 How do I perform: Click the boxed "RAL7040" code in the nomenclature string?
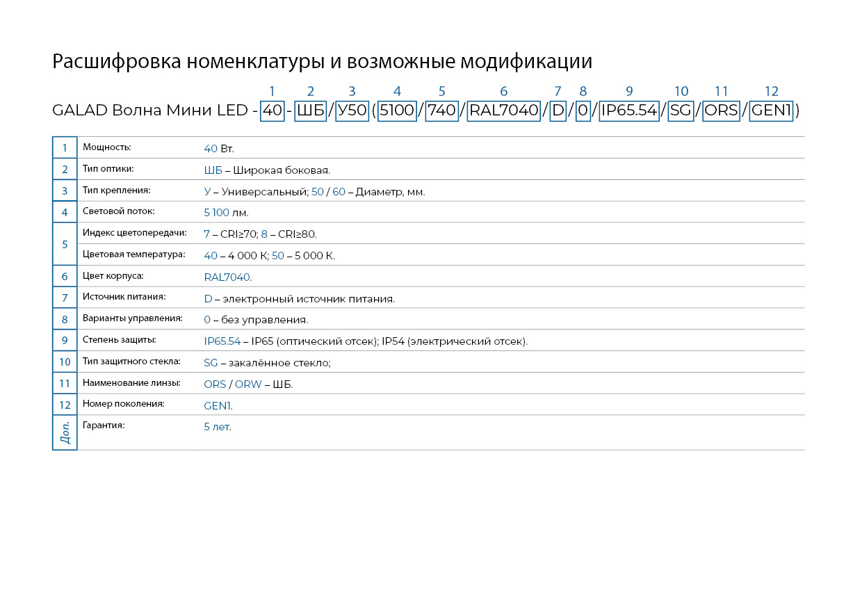tap(504, 111)
